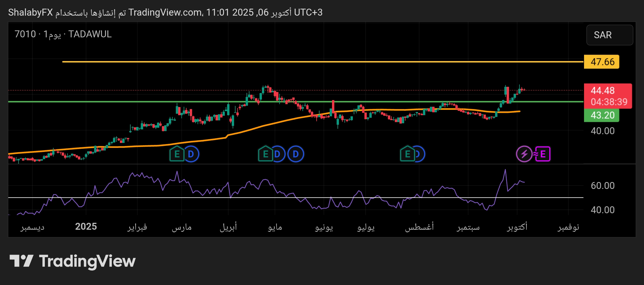
Task: Click the أكتوبر label on the time axis
Action: [x=517, y=227]
